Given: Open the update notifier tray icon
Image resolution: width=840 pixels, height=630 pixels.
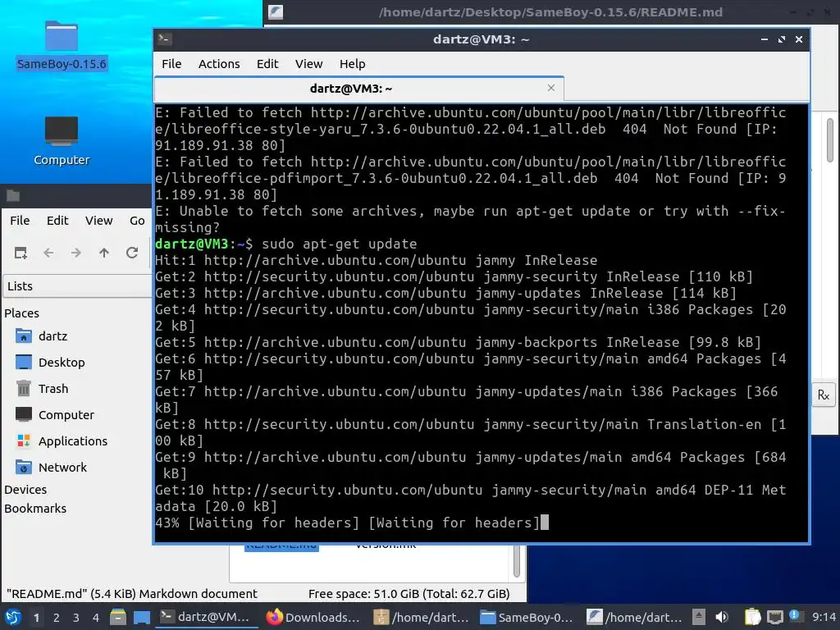Looking at the screenshot, I should 795,616.
